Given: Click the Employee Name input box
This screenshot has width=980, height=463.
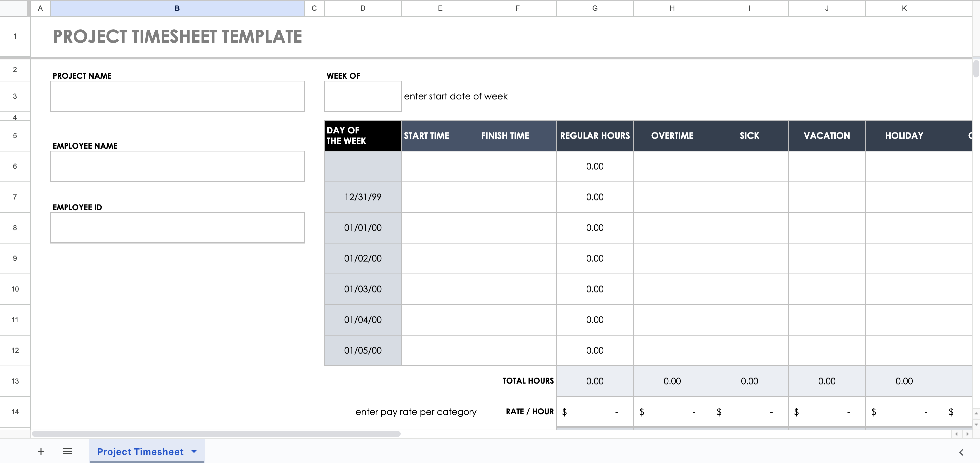Looking at the screenshot, I should tap(177, 166).
